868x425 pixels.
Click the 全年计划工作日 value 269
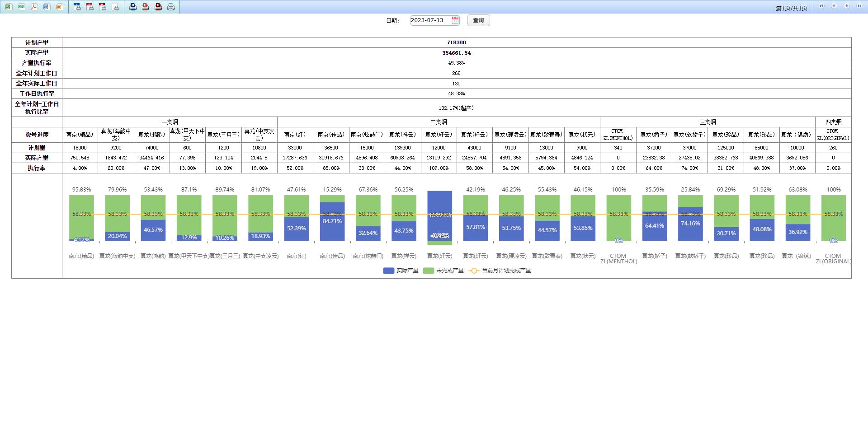point(457,73)
